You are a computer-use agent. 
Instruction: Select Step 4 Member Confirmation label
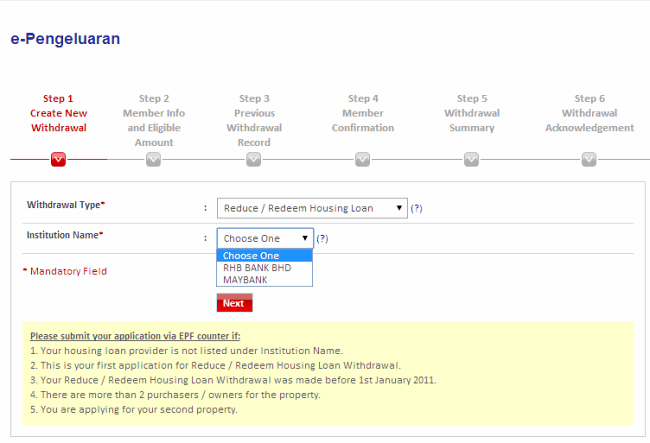coord(363,113)
